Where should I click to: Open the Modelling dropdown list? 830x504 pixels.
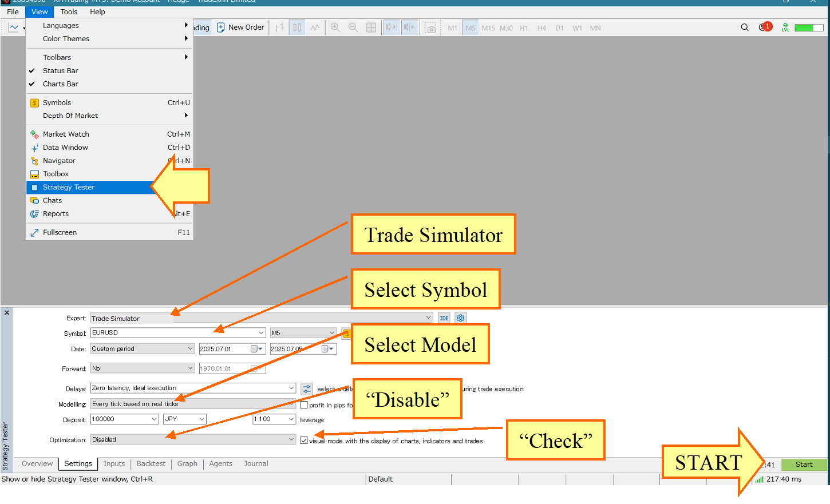point(193,404)
